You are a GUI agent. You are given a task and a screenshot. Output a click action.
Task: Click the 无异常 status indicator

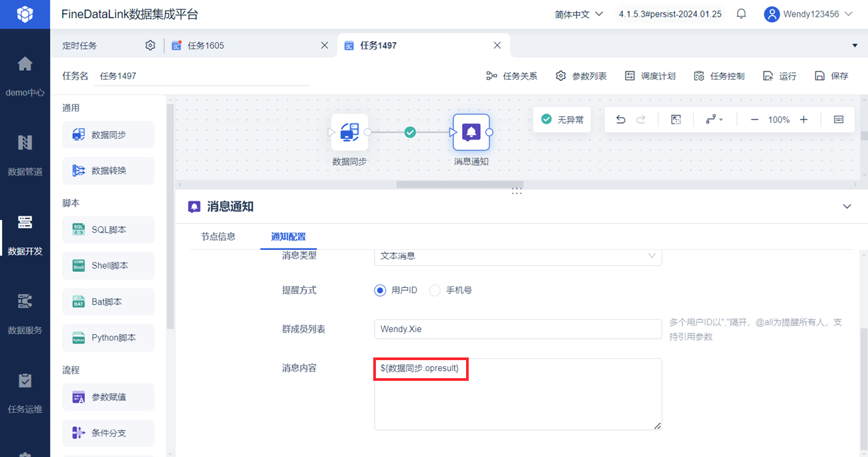coord(562,120)
